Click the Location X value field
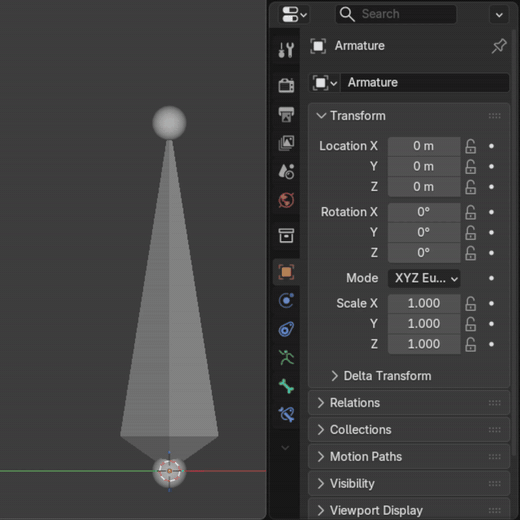 click(424, 146)
